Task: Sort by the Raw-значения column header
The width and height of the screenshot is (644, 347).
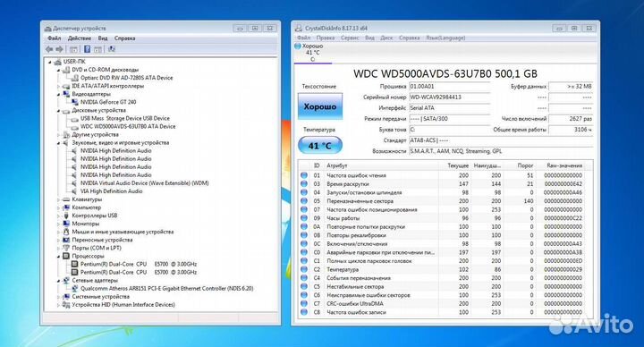Action: click(564, 165)
